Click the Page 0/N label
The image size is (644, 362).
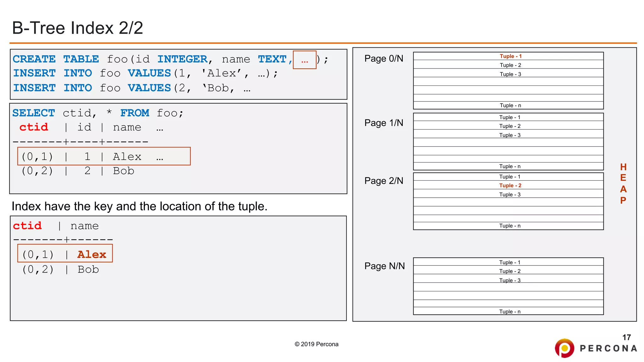tap(384, 58)
